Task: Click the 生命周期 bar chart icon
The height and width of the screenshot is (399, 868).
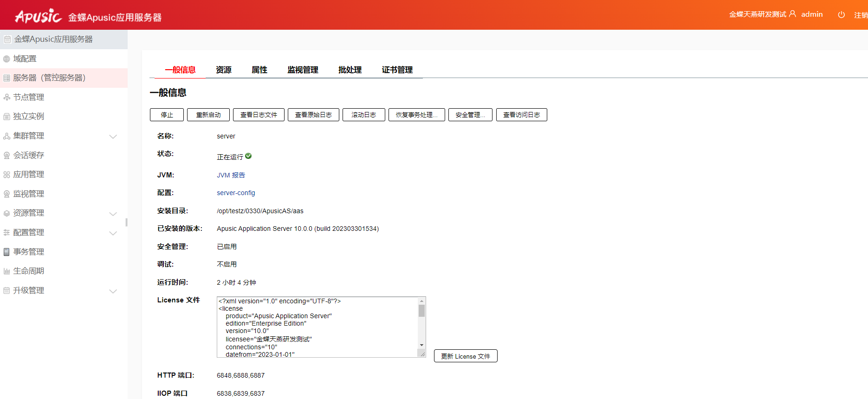Action: 6,271
